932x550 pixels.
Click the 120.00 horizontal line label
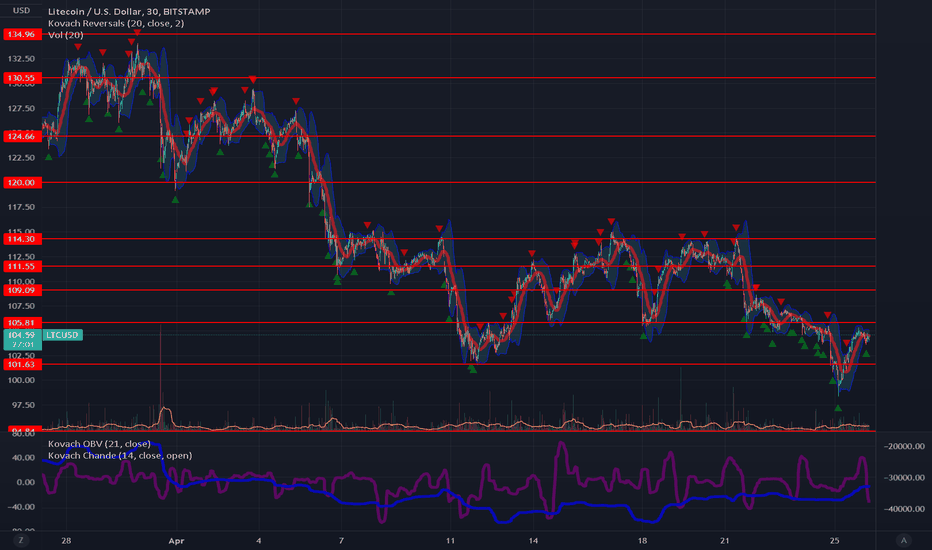[x=22, y=183]
